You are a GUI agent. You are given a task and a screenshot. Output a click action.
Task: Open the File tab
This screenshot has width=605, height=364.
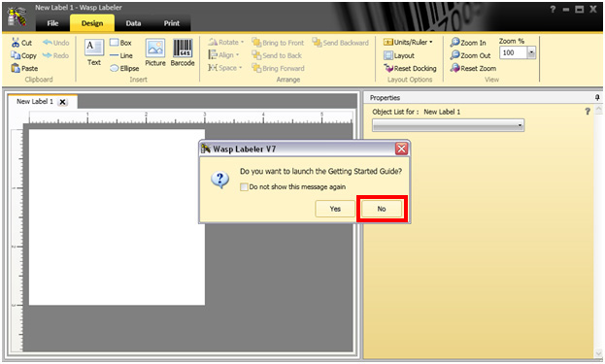(52, 23)
